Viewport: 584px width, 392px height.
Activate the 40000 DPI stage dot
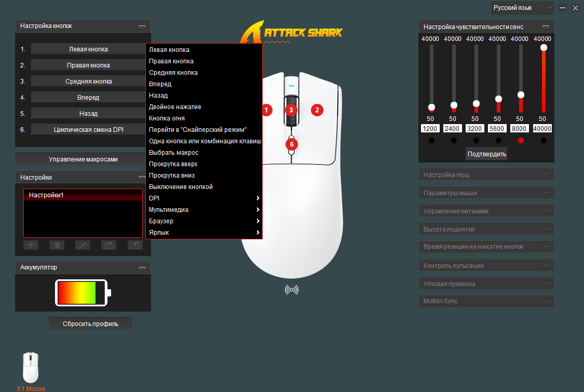pyautogui.click(x=544, y=141)
